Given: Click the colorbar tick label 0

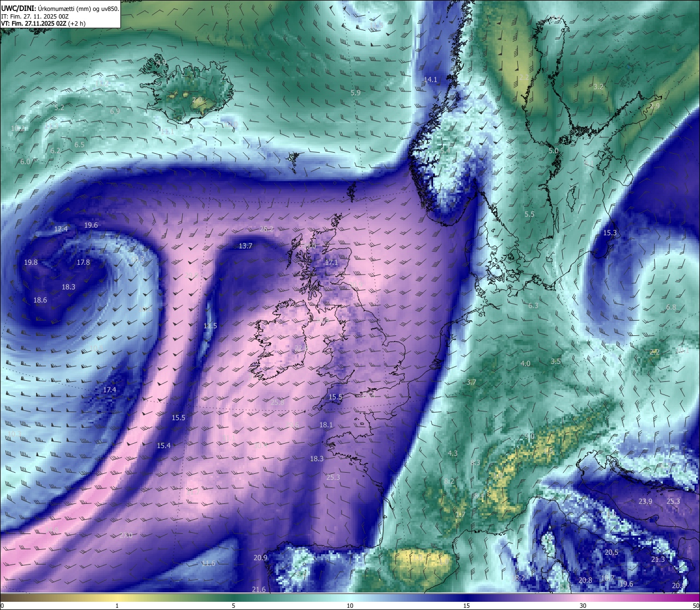Looking at the screenshot, I should 2,606.
